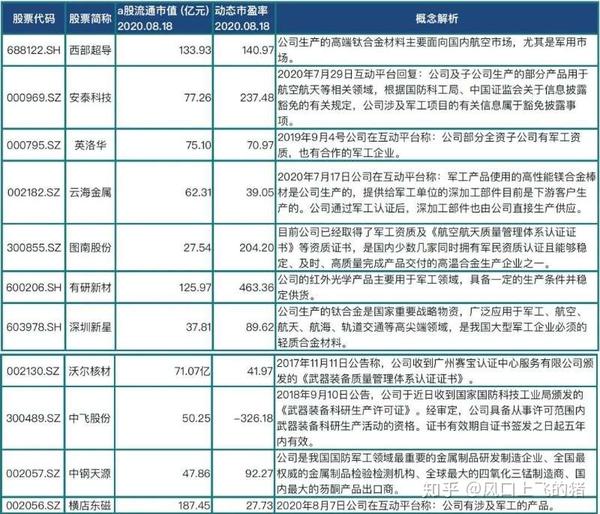Select stock code 000969.SZ

click(x=34, y=98)
